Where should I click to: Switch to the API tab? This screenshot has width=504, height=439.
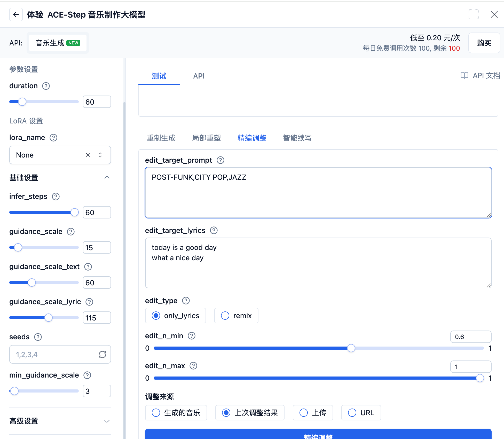(199, 76)
